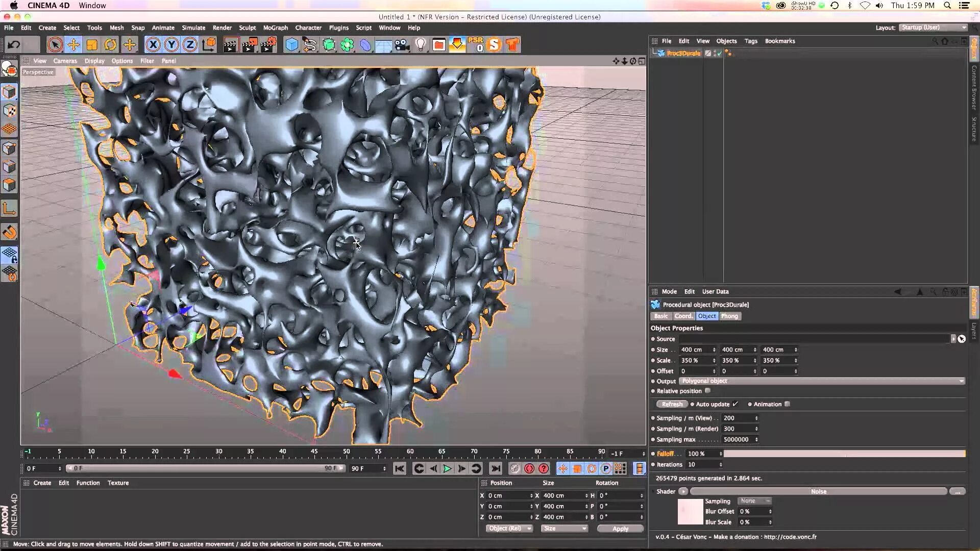The height and width of the screenshot is (551, 980).
Task: Open the MoGraph menu
Action: tap(275, 28)
